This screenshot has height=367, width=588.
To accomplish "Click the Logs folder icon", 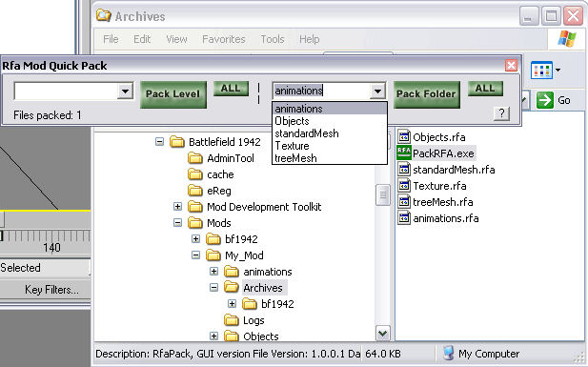I will (231, 320).
